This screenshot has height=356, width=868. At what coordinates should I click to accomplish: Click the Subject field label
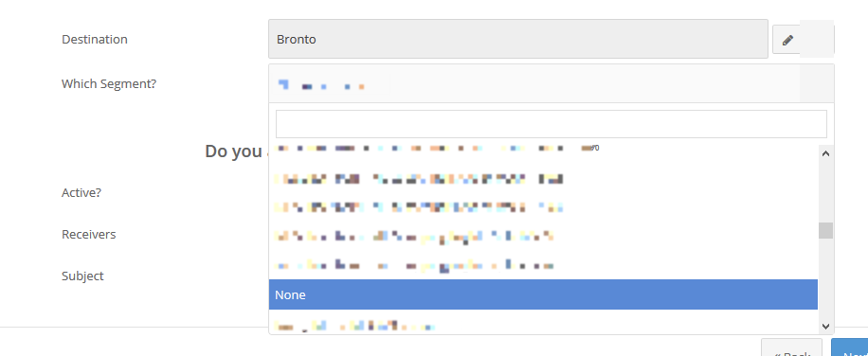(x=82, y=276)
